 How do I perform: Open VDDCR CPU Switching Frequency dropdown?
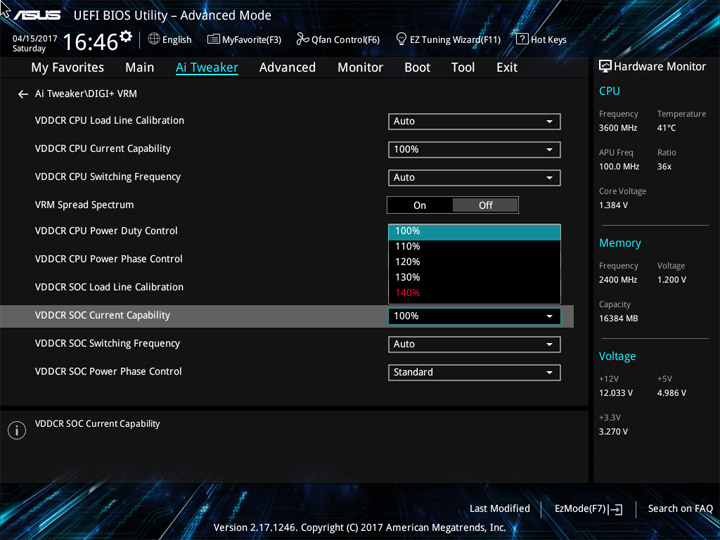click(474, 177)
